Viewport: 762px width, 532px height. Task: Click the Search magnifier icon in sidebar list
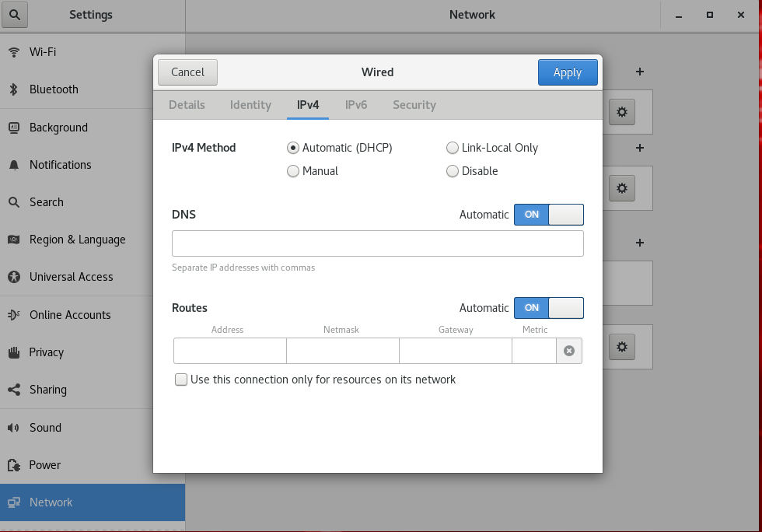[x=14, y=202]
